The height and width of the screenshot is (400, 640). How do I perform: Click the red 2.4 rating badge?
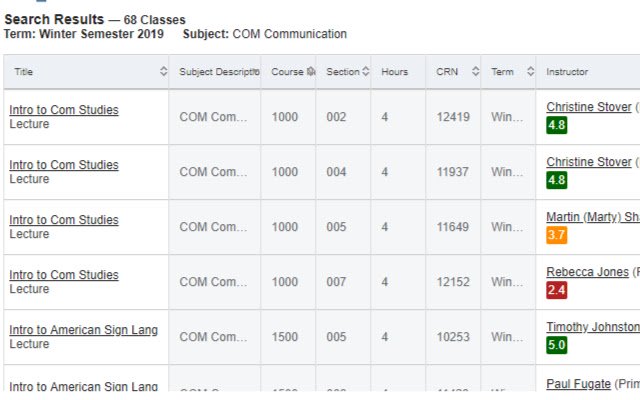pyautogui.click(x=557, y=290)
